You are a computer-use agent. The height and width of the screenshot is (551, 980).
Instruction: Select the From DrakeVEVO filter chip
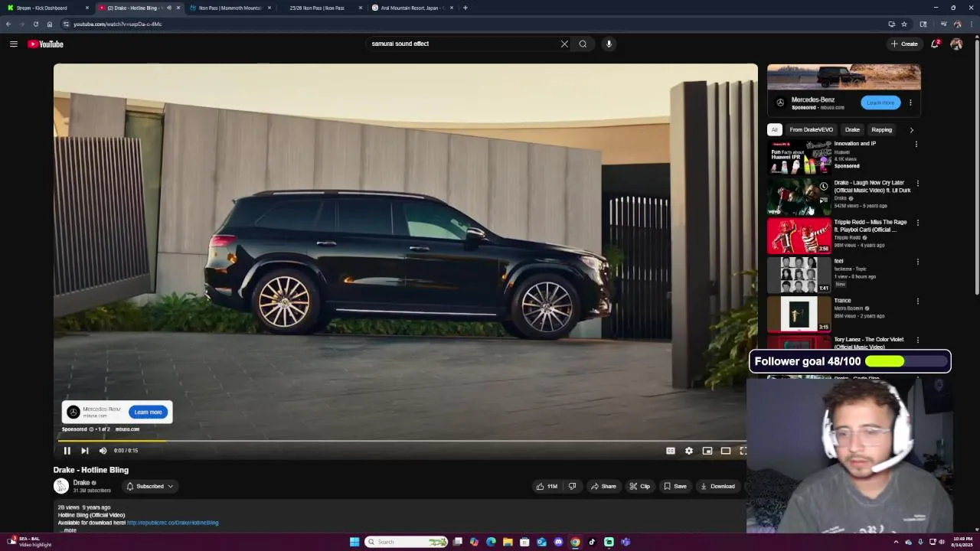point(811,129)
